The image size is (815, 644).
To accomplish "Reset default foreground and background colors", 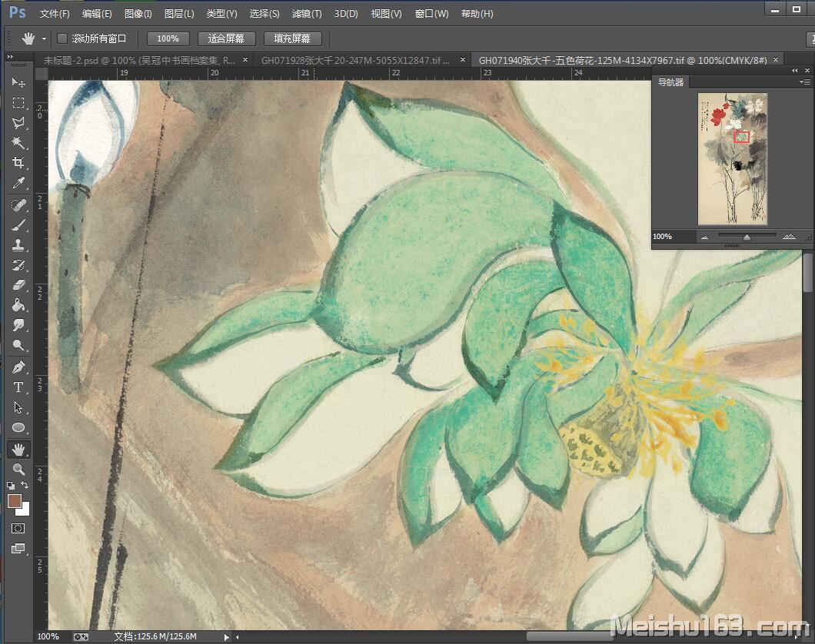I will (11, 486).
